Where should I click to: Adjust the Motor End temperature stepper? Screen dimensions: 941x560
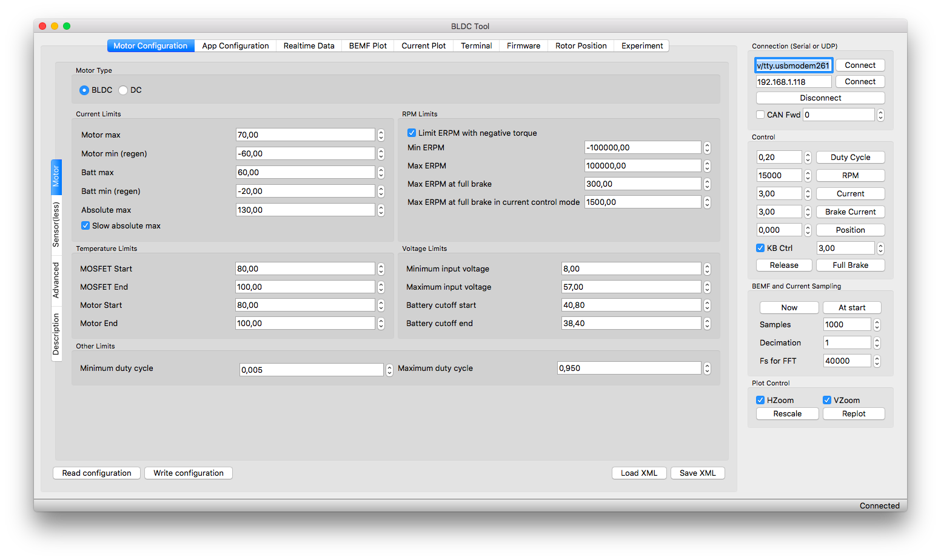coord(381,324)
